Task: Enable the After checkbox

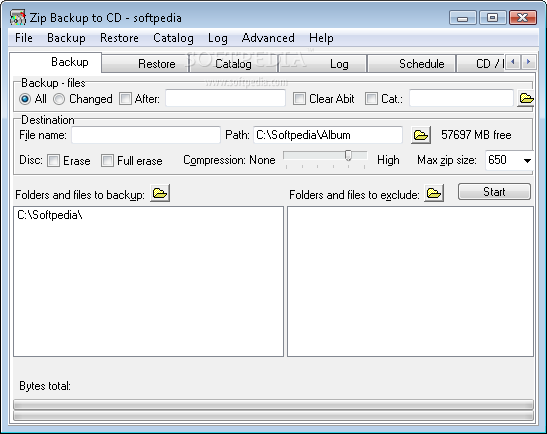Action: (125, 99)
